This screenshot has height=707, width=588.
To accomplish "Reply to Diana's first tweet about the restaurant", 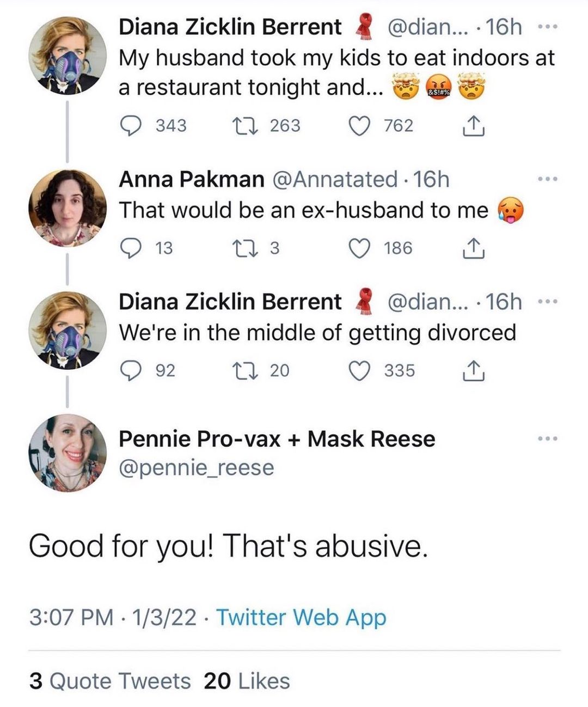I will tap(131, 126).
